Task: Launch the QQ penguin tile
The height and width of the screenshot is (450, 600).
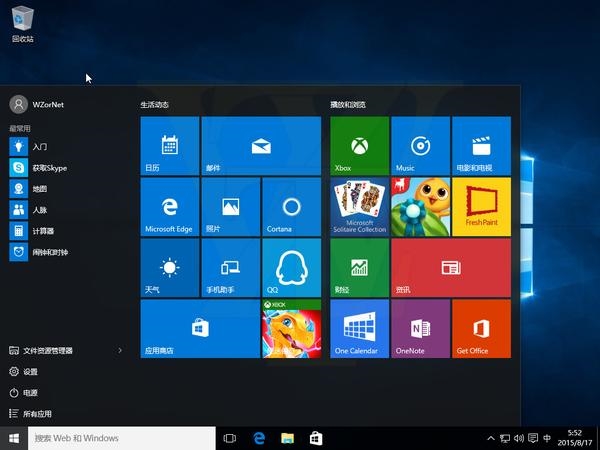Action: click(x=292, y=267)
